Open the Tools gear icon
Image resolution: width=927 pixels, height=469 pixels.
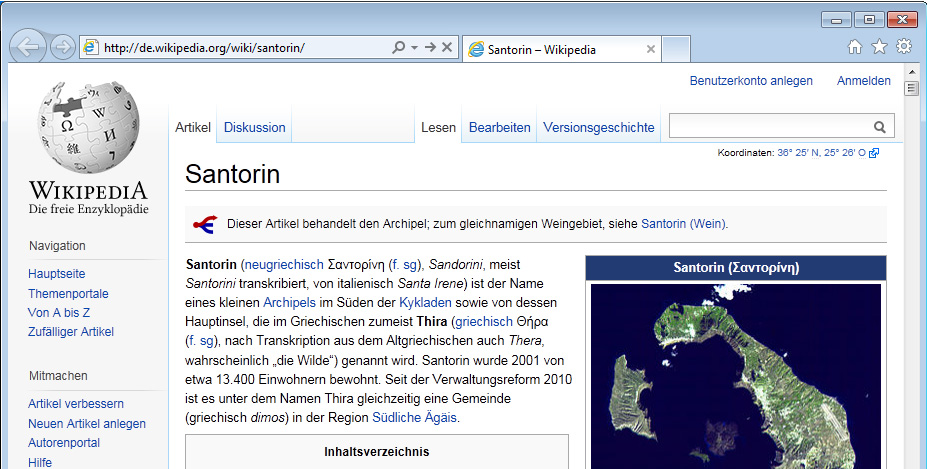pos(904,46)
